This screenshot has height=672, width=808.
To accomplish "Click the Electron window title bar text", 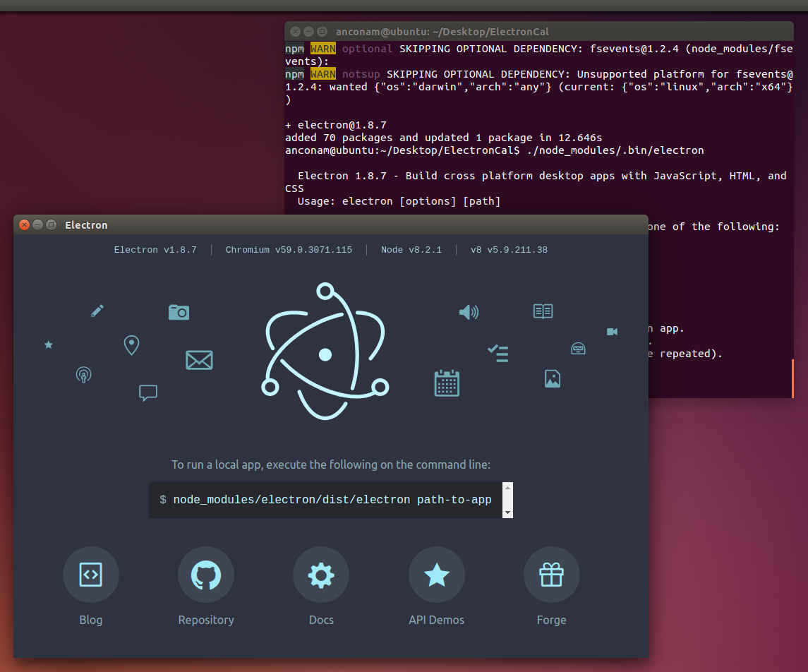I will (86, 225).
